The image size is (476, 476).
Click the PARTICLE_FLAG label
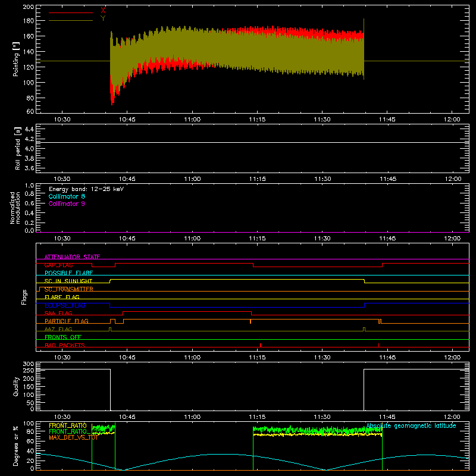click(x=67, y=321)
